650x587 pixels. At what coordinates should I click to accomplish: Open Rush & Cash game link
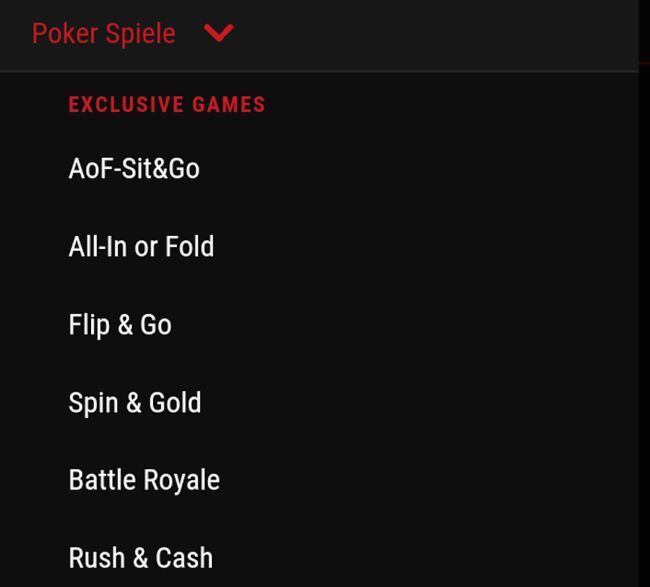pyautogui.click(x=141, y=557)
